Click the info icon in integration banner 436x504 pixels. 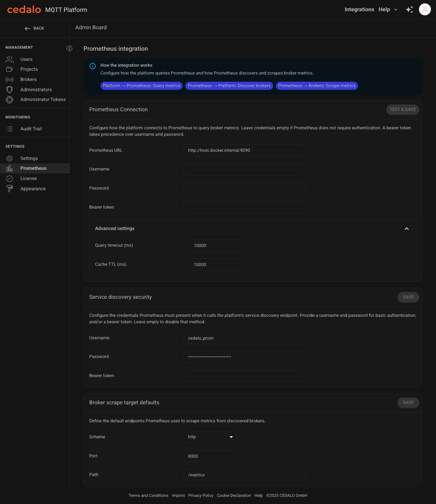[x=93, y=66]
